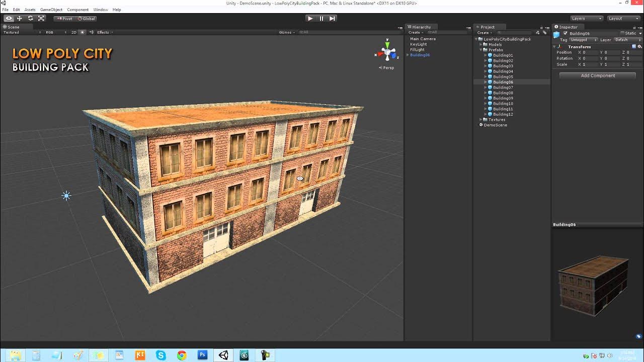Select KeyLight in Hierarchy
The height and width of the screenshot is (362, 644).
pyautogui.click(x=418, y=44)
